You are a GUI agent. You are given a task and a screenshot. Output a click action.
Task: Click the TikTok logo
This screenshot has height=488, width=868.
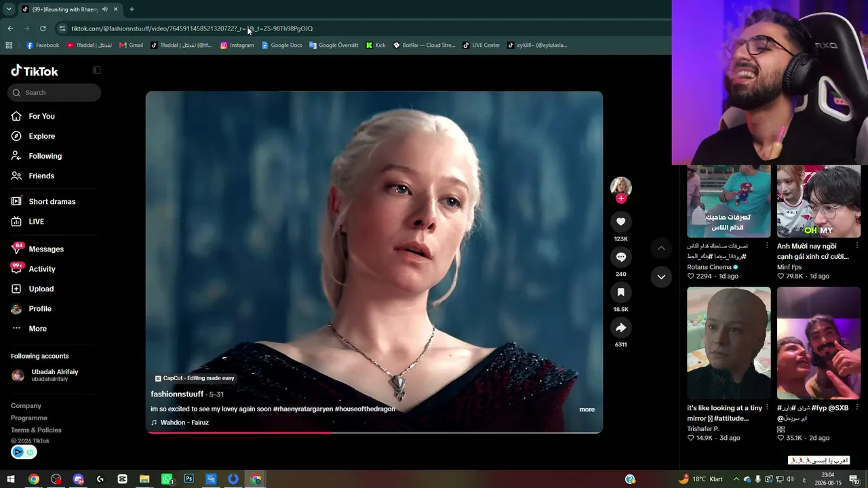pyautogui.click(x=35, y=71)
